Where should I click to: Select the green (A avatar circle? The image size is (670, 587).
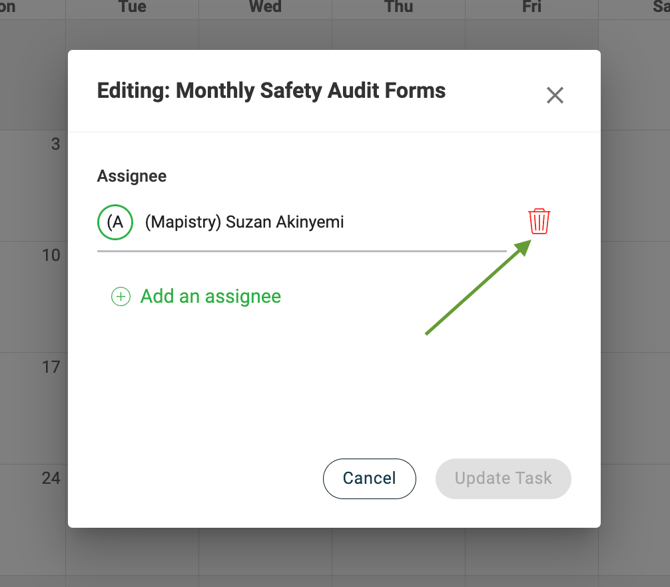coord(115,222)
